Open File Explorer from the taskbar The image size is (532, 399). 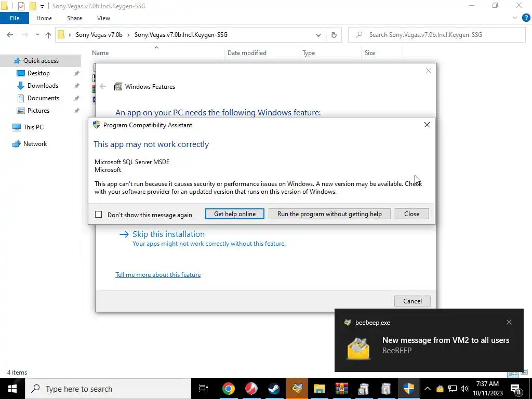[320, 389]
